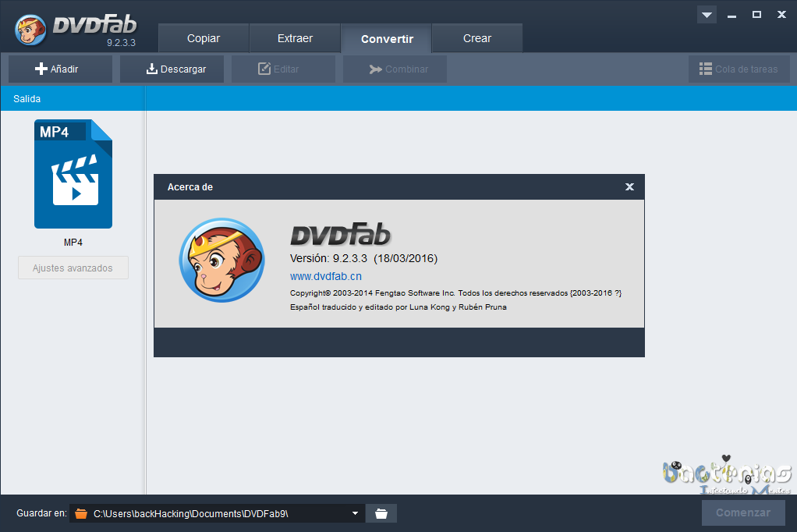
Task: Expand the save path dropdown
Action: coord(355,513)
